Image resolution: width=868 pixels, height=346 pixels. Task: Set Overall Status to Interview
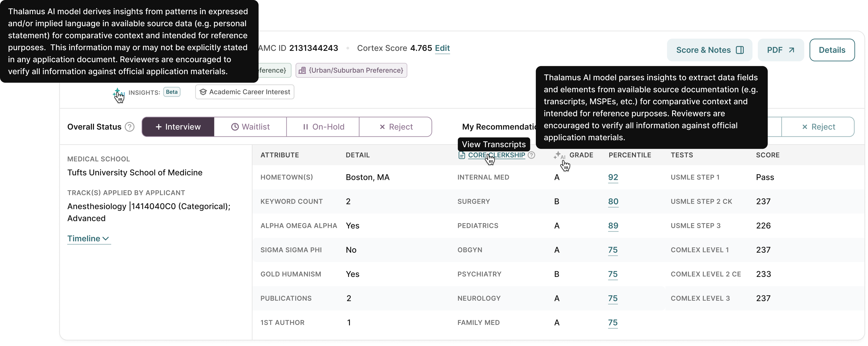178,127
